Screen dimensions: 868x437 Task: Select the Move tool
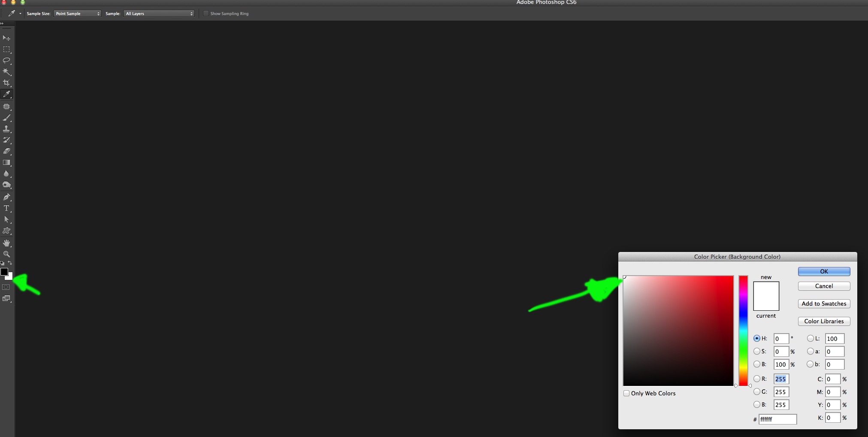coord(7,38)
